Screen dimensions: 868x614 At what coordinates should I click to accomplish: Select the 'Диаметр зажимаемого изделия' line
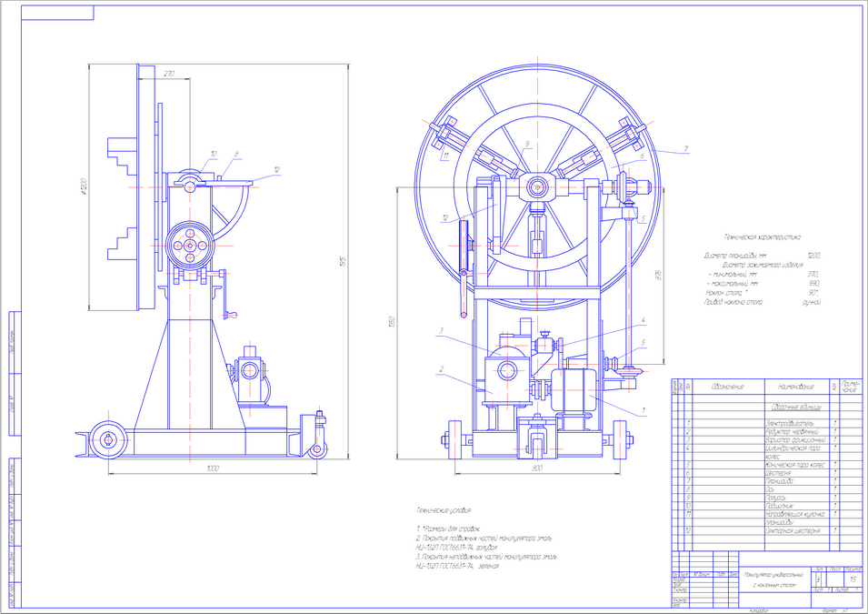763,266
